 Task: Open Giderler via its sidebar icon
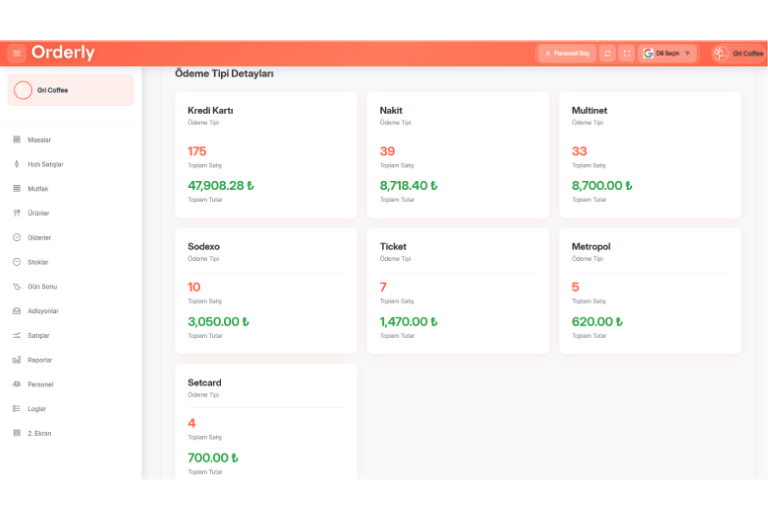click(x=16, y=237)
